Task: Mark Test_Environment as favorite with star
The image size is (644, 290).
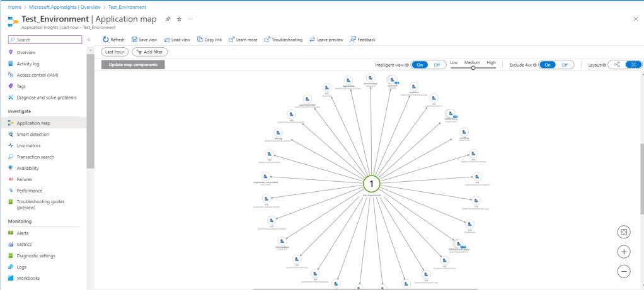Action: click(179, 20)
